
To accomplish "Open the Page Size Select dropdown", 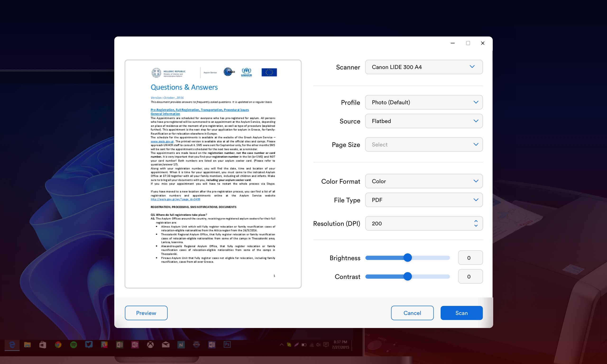I will pos(423,145).
